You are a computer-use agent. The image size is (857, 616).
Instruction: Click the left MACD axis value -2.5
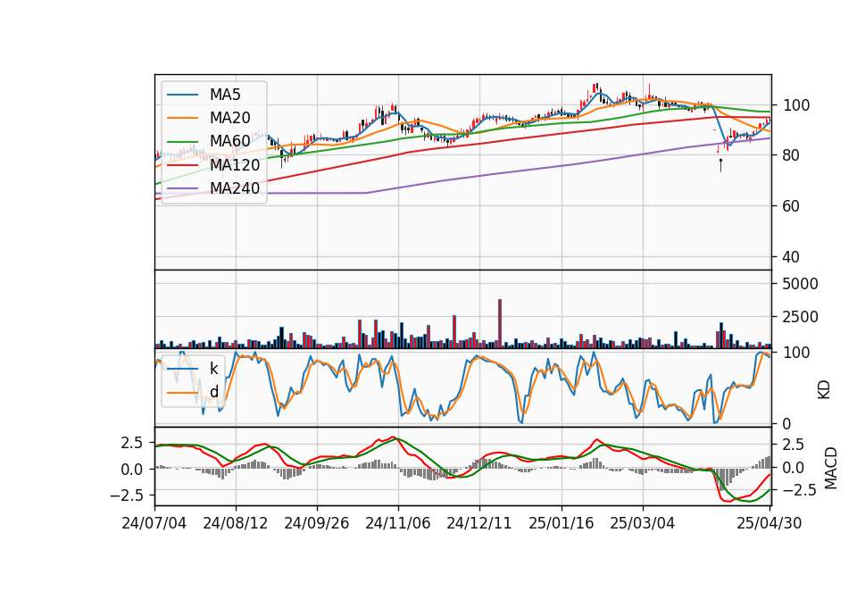128,495
